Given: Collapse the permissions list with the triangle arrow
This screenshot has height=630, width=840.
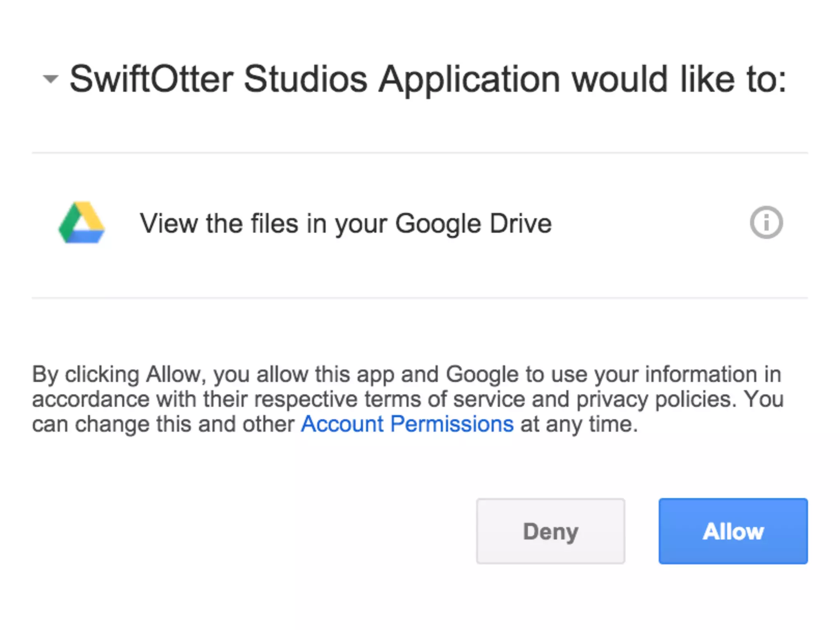Looking at the screenshot, I should (x=50, y=78).
